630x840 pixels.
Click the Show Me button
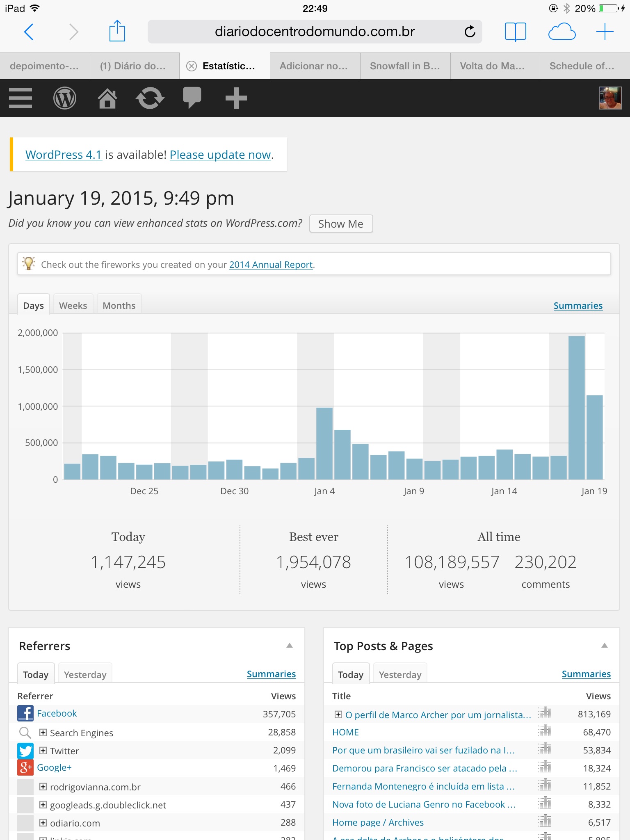pyautogui.click(x=341, y=224)
